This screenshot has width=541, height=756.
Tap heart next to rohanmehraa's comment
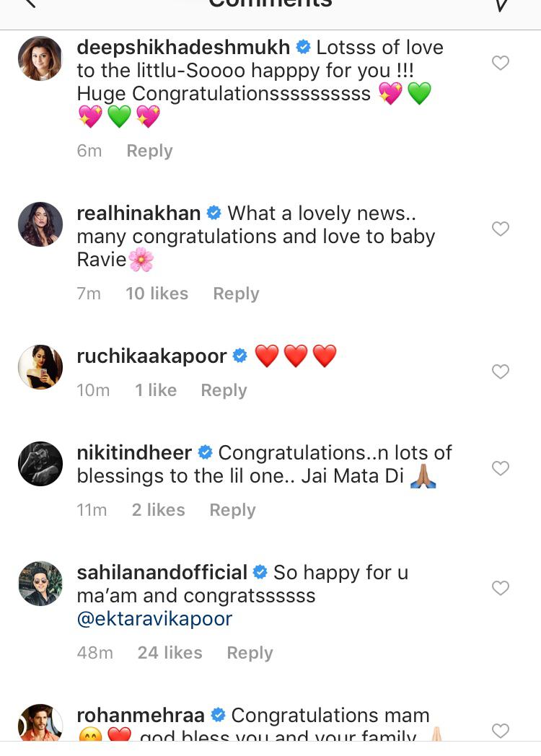click(x=501, y=731)
